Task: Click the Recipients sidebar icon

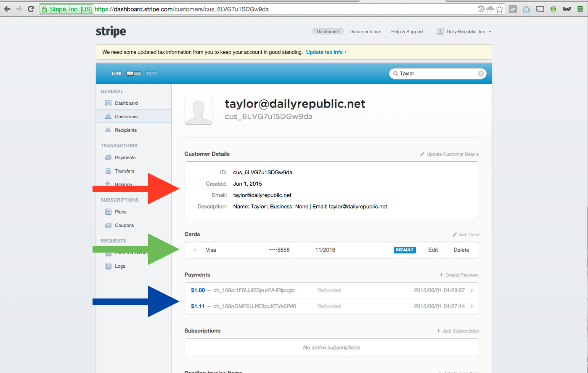Action: click(x=108, y=130)
